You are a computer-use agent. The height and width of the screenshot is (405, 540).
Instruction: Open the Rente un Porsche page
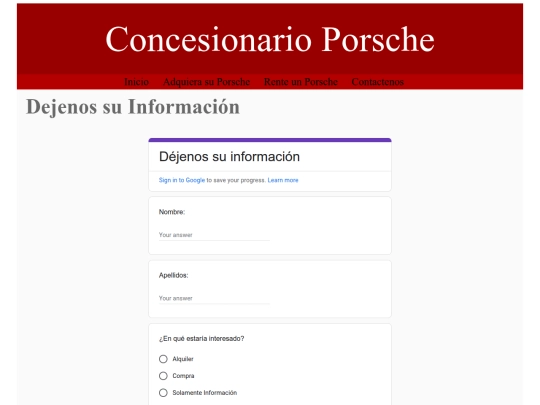(301, 82)
